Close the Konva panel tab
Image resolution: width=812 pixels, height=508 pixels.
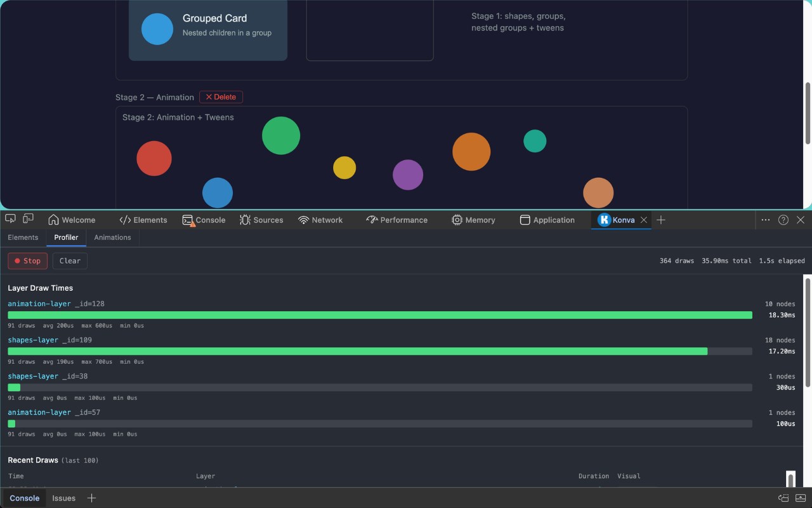point(644,220)
